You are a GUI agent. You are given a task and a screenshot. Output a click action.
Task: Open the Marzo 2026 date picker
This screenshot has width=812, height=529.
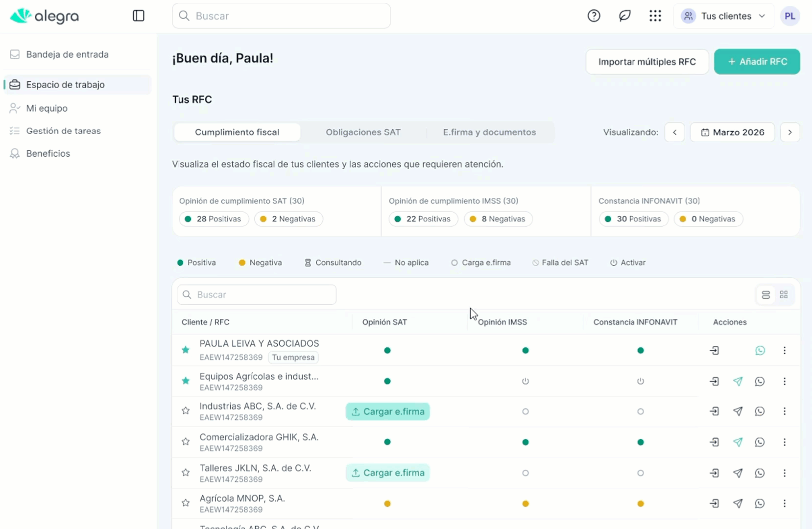tap(732, 132)
